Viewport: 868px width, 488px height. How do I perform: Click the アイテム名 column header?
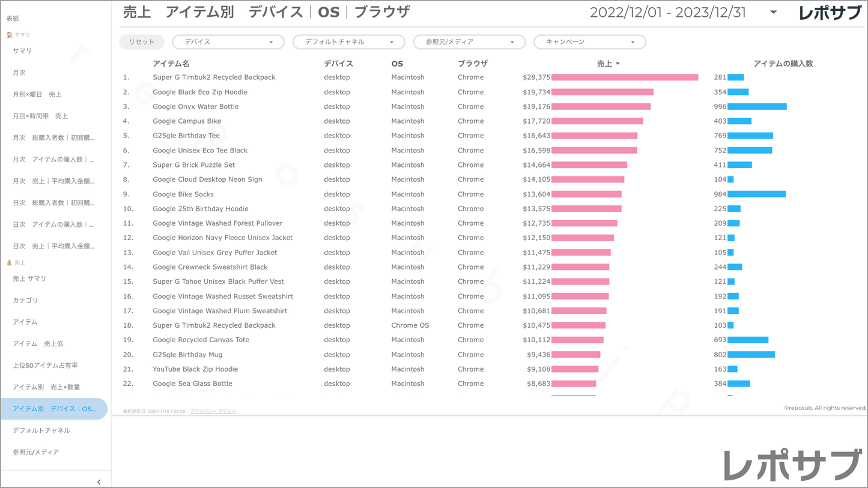click(171, 64)
